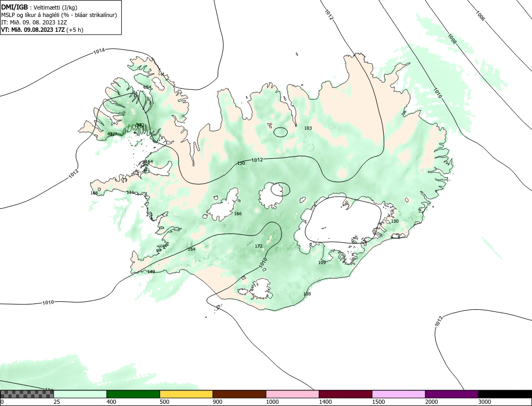This screenshot has width=532, height=406.
Task: Choose the lavender 1500–2000 legend swatch
Action: pos(398,394)
